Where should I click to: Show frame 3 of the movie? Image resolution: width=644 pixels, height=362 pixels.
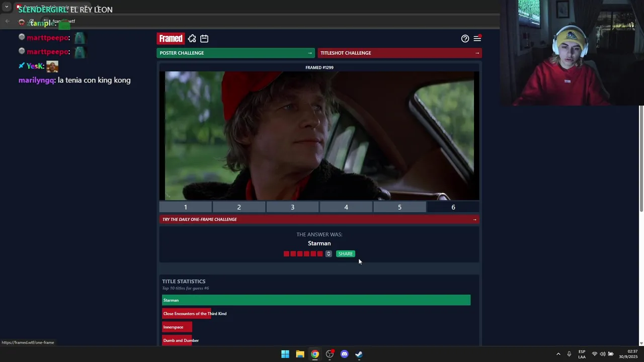(x=292, y=207)
